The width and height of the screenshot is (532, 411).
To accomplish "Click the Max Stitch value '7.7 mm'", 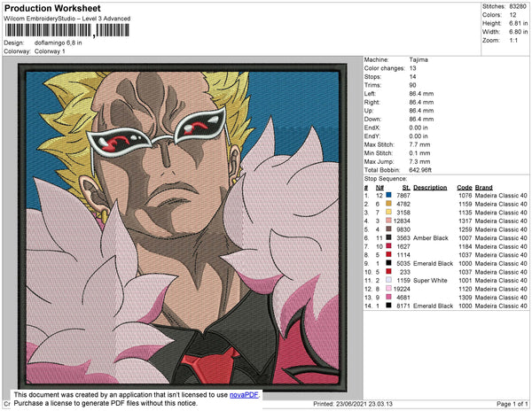I will (419, 144).
